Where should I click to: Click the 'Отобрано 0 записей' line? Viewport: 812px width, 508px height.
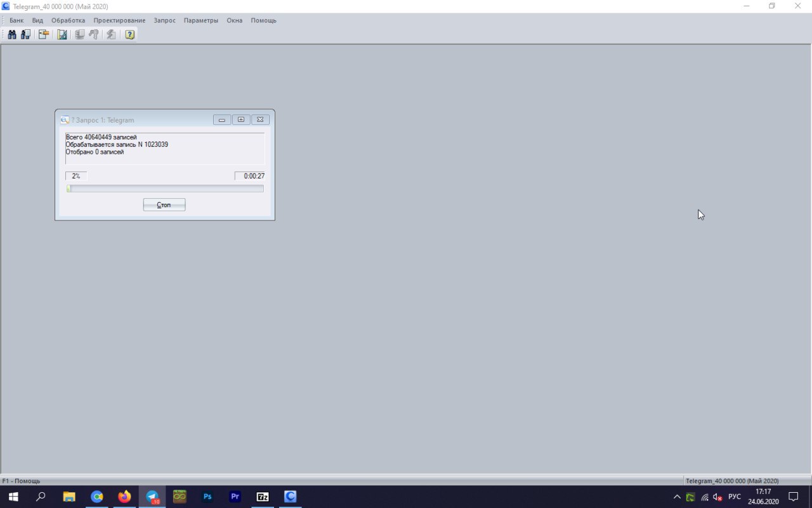pos(95,152)
